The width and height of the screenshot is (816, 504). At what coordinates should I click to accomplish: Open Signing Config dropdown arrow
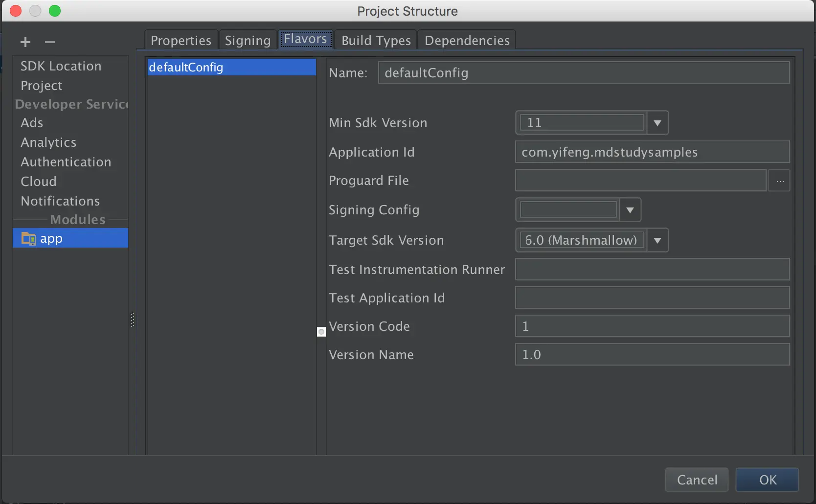630,210
